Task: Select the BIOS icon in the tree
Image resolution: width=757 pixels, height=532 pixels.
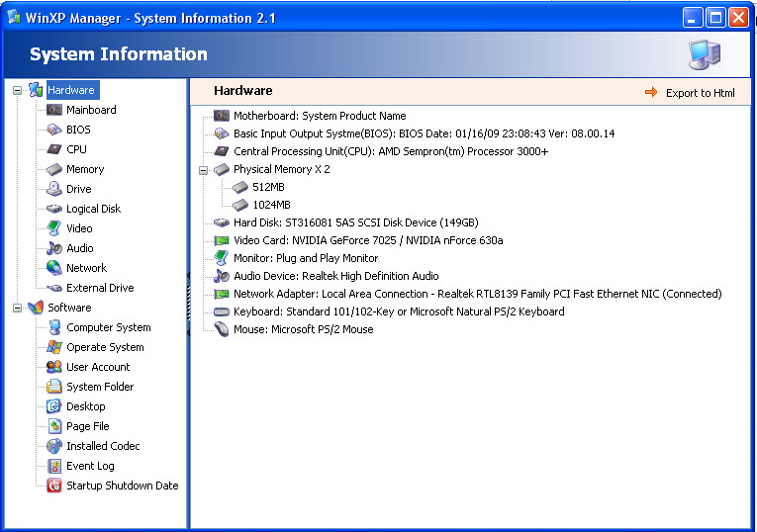Action: pos(54,130)
